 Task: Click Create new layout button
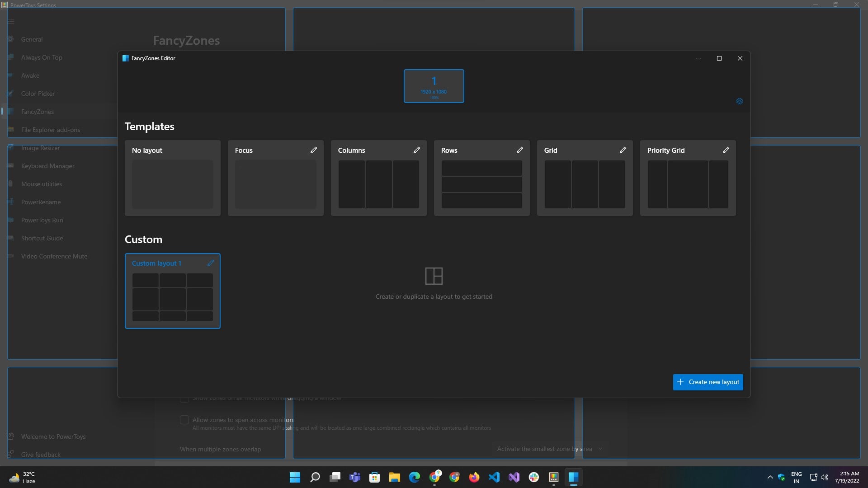coord(708,382)
